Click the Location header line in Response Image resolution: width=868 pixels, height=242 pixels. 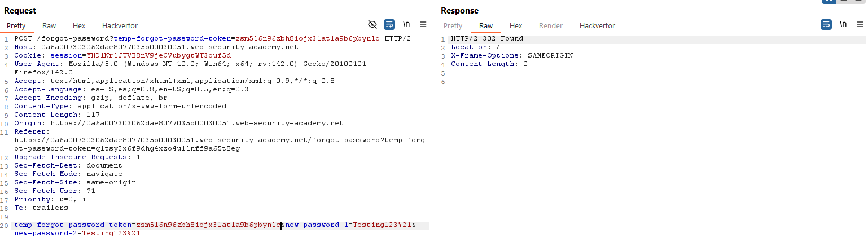(475, 47)
